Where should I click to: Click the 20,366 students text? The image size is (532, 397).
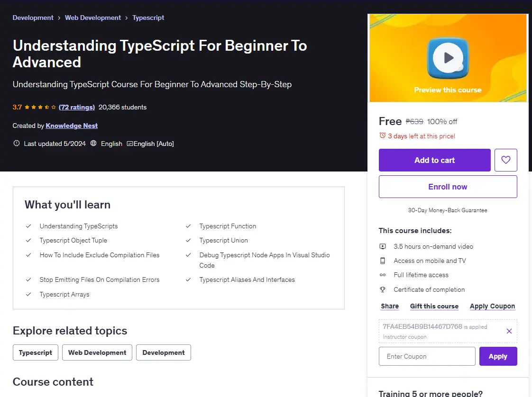click(122, 107)
